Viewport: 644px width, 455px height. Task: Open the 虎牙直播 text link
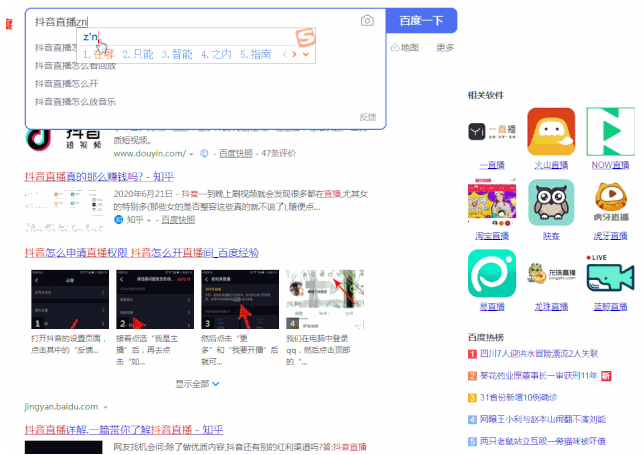(x=610, y=236)
